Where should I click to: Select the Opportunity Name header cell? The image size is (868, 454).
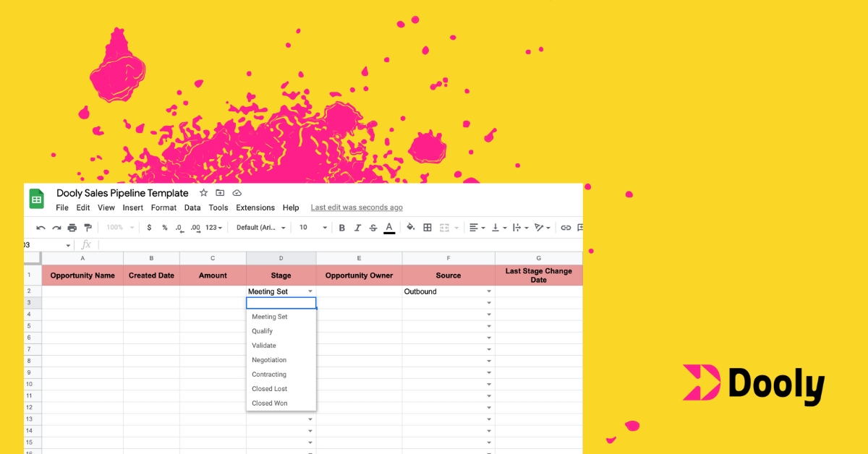click(82, 275)
